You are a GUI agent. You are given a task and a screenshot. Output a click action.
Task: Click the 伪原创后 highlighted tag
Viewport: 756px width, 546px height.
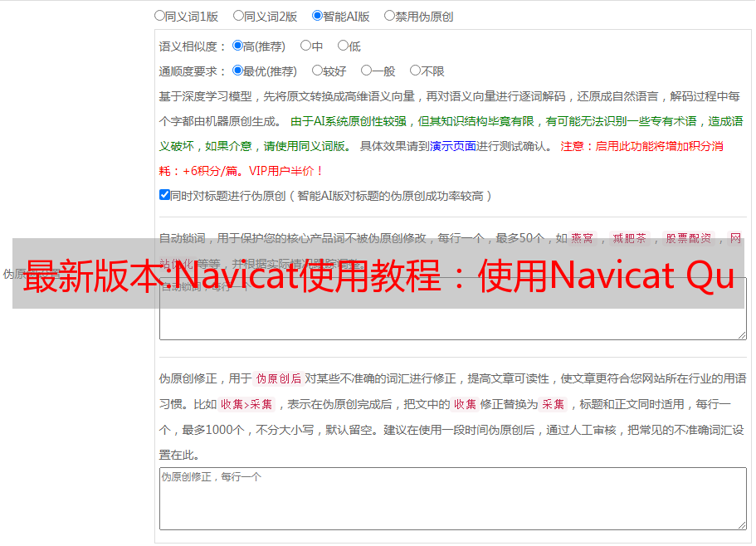tap(279, 378)
